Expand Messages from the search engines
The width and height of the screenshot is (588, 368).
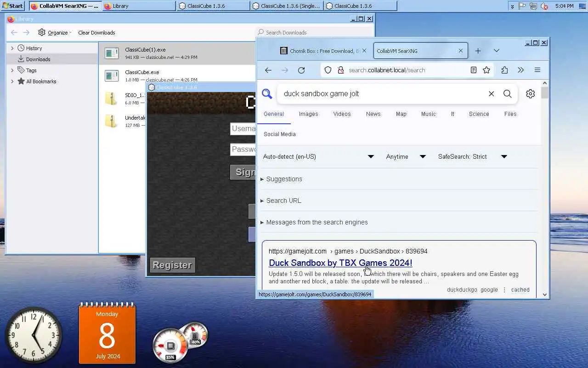[x=314, y=222]
